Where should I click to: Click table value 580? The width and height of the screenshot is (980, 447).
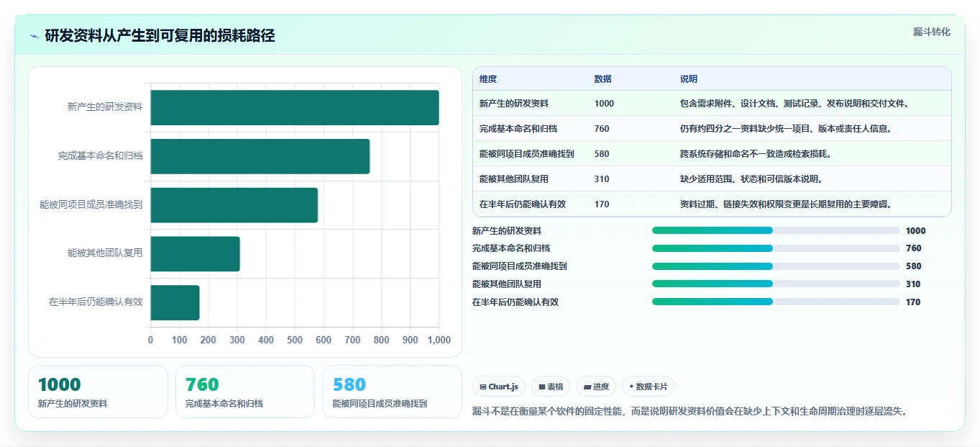click(x=602, y=154)
